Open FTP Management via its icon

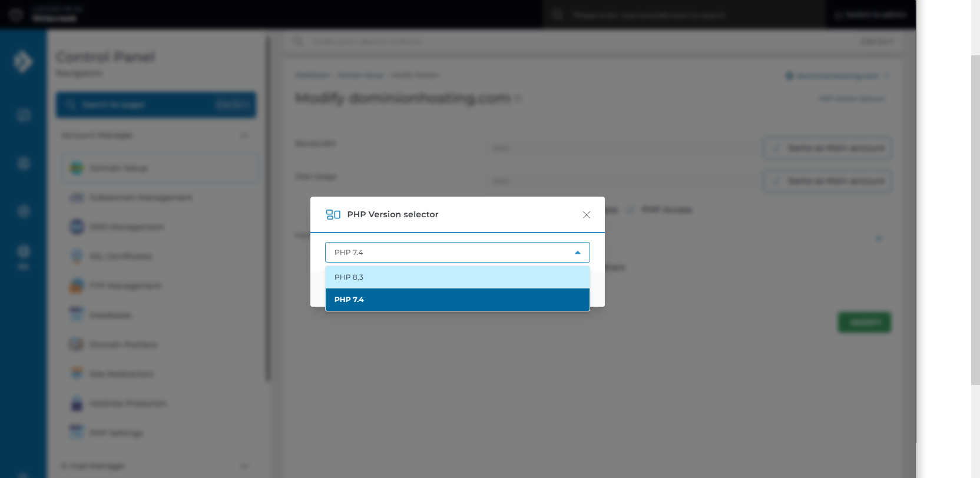[77, 286]
